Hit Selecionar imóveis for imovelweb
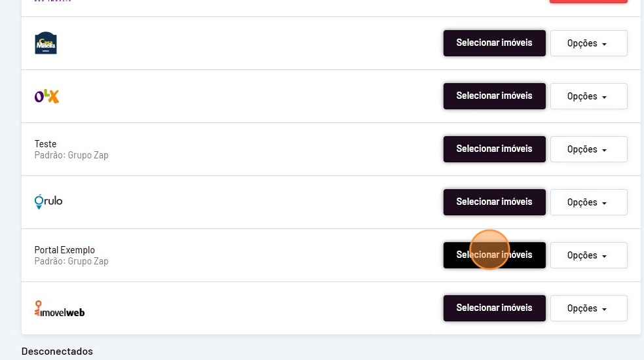This screenshot has height=360, width=644. point(494,308)
